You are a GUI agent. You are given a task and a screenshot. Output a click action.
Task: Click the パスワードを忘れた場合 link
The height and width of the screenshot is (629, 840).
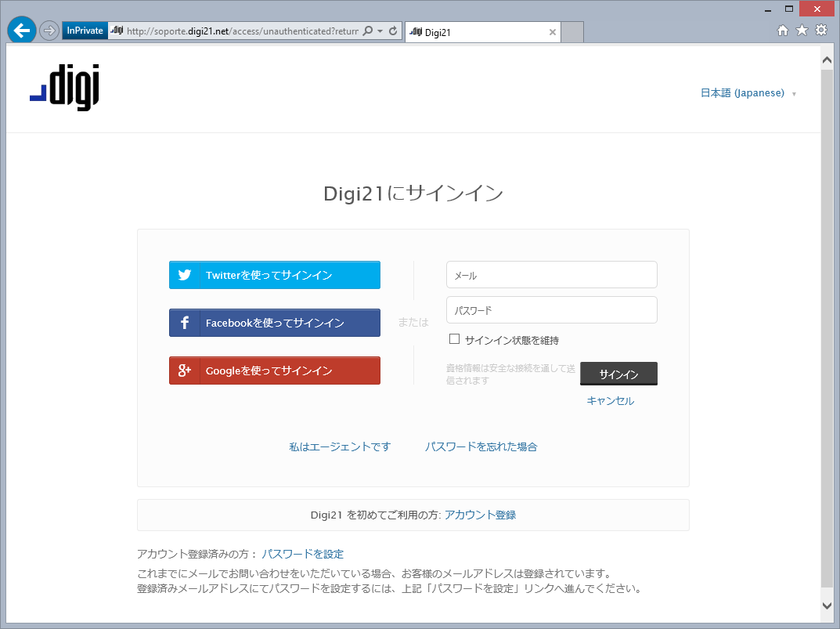[481, 446]
